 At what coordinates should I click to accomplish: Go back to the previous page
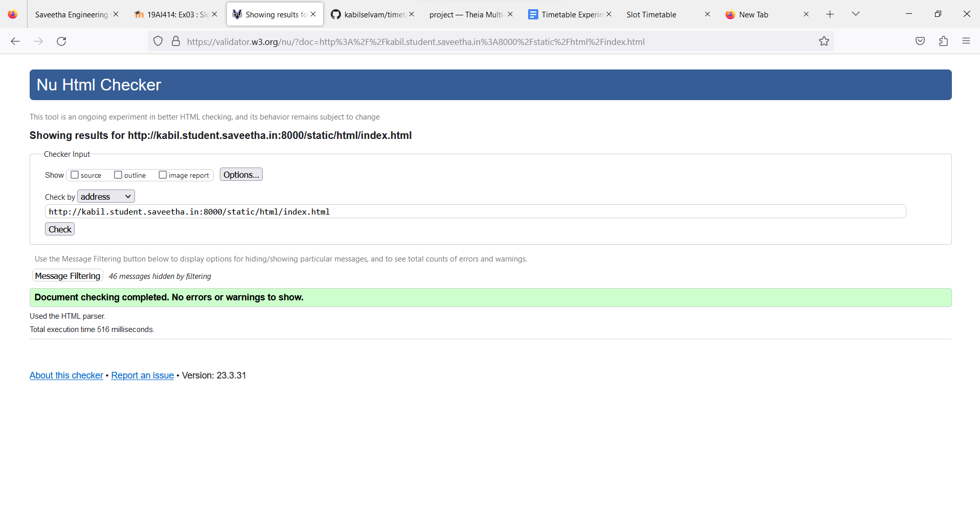[15, 41]
